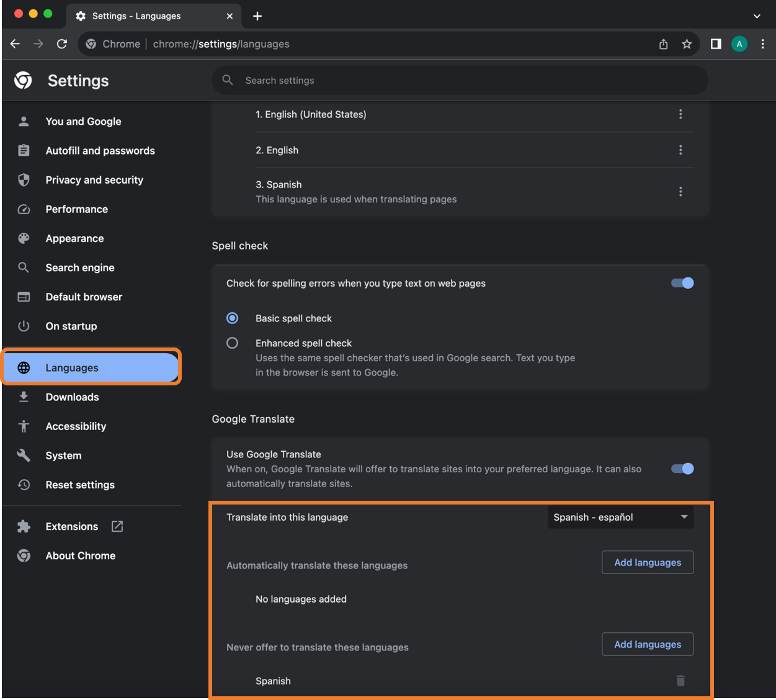The width and height of the screenshot is (776, 700).
Task: Close the Settings - Languages tab
Action: pos(230,16)
